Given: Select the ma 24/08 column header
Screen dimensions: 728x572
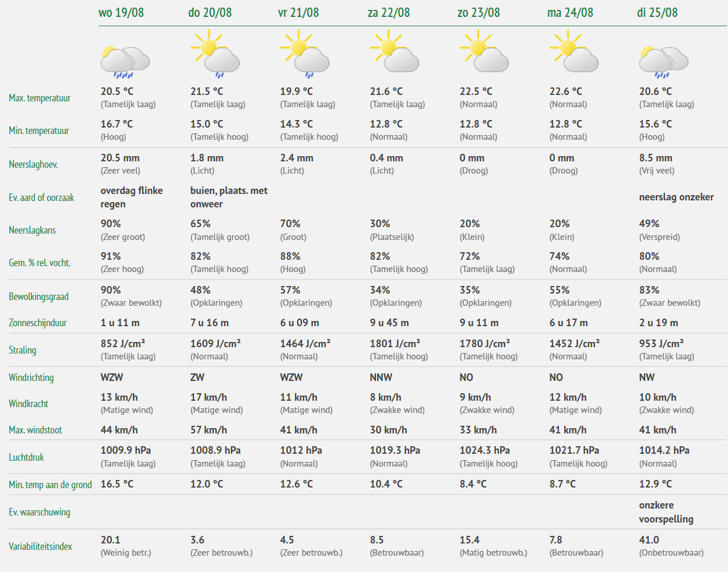Looking at the screenshot, I should [x=570, y=13].
